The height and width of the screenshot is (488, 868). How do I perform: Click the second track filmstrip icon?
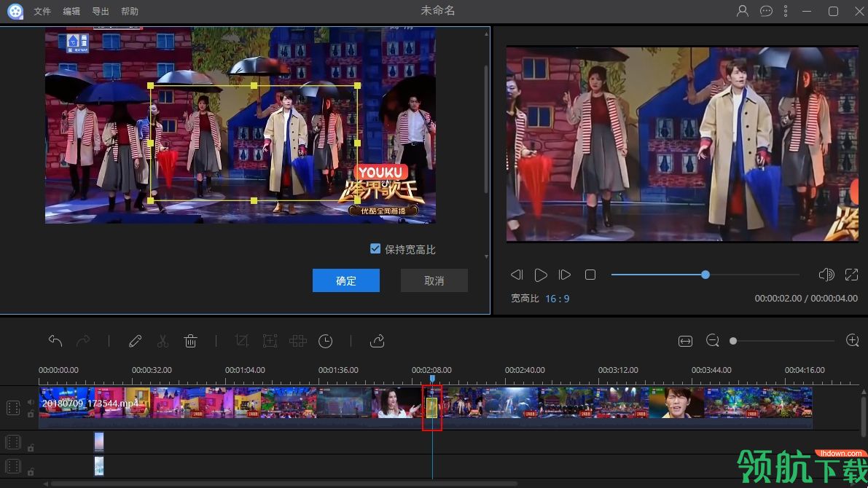click(x=13, y=442)
